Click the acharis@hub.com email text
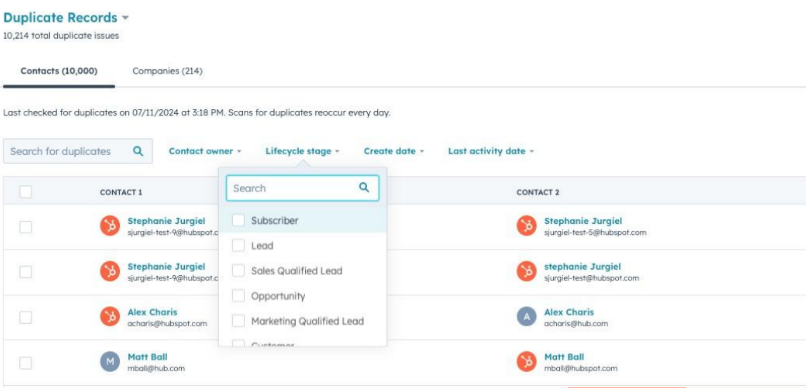 click(x=576, y=324)
